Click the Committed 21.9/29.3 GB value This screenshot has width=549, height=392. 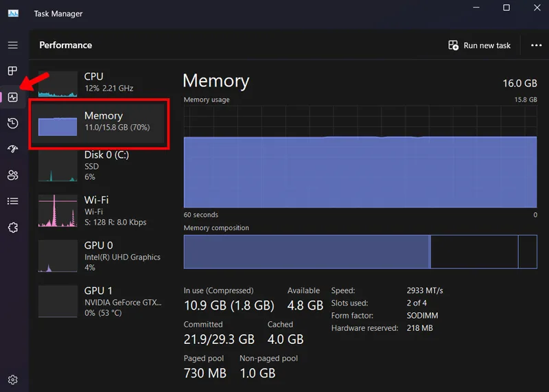(x=219, y=339)
